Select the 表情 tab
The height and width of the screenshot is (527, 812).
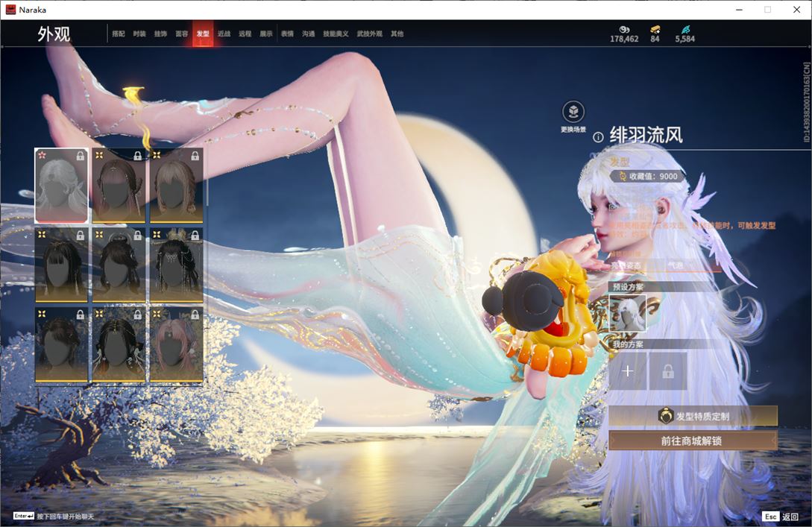[x=287, y=34]
